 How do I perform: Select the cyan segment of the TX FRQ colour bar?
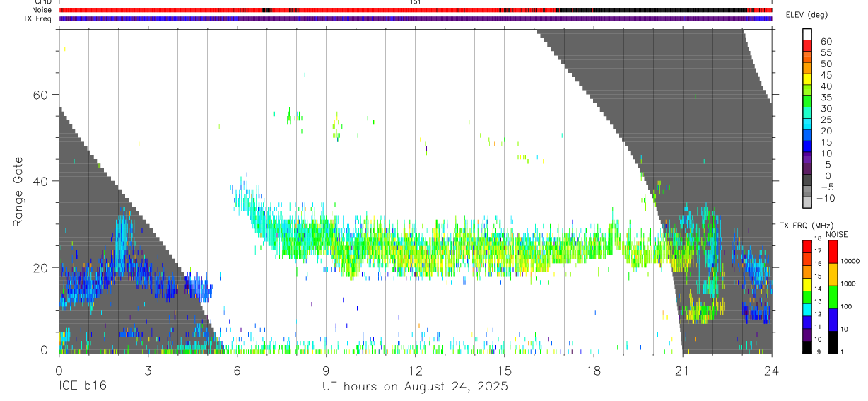coord(808,309)
